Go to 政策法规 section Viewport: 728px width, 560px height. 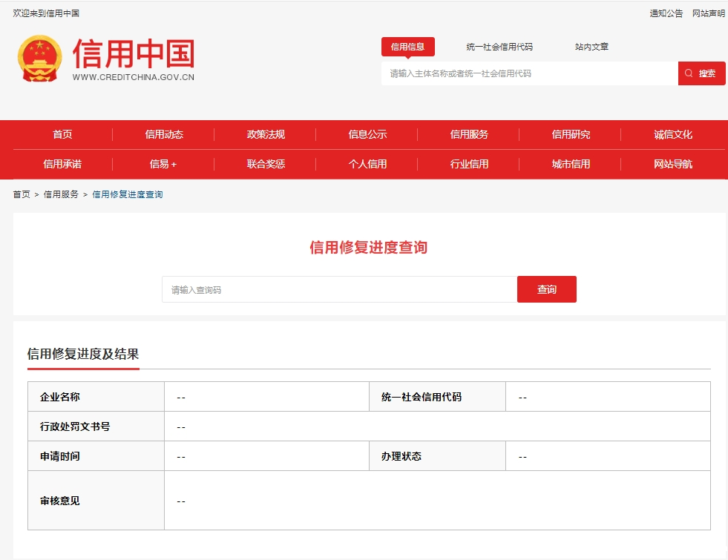266,134
